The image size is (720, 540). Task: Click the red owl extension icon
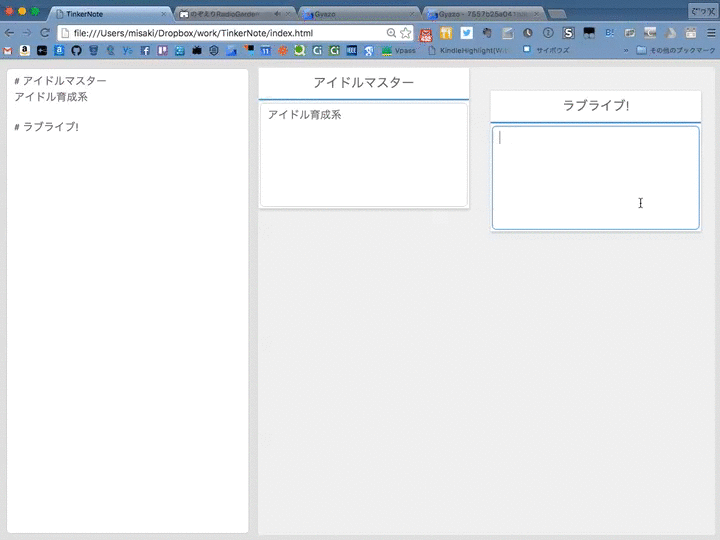point(426,34)
